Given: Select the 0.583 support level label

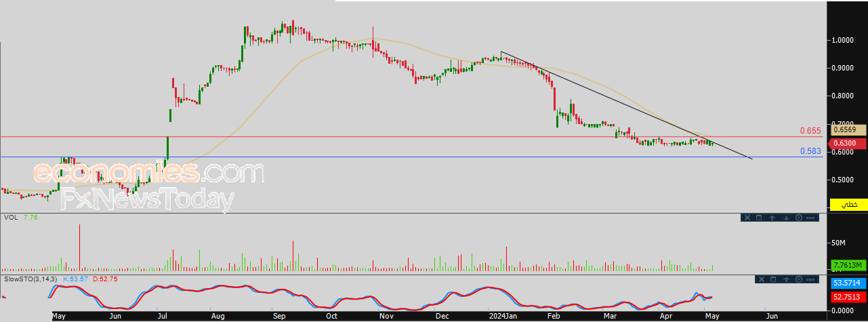Looking at the screenshot, I should point(810,153).
